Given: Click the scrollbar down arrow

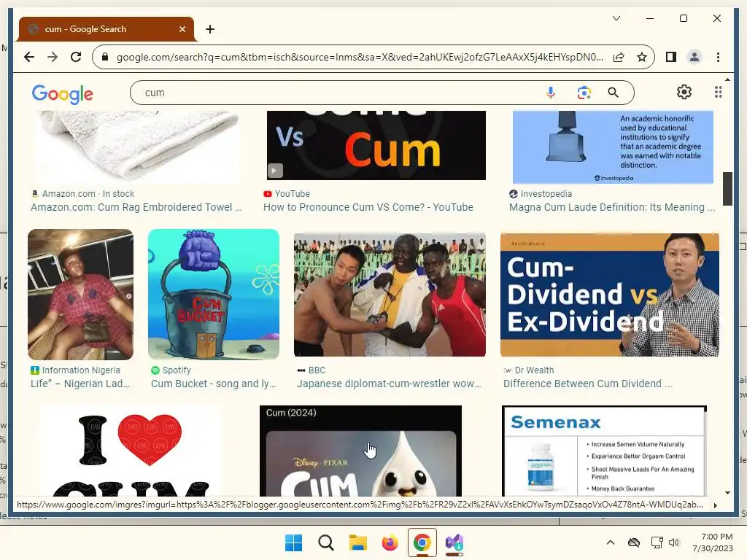Looking at the screenshot, I should point(727,493).
